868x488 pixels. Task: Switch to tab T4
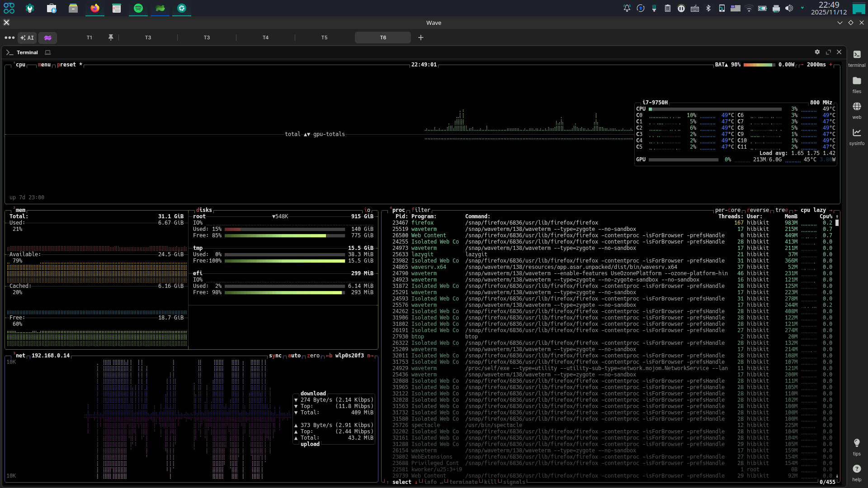(265, 38)
